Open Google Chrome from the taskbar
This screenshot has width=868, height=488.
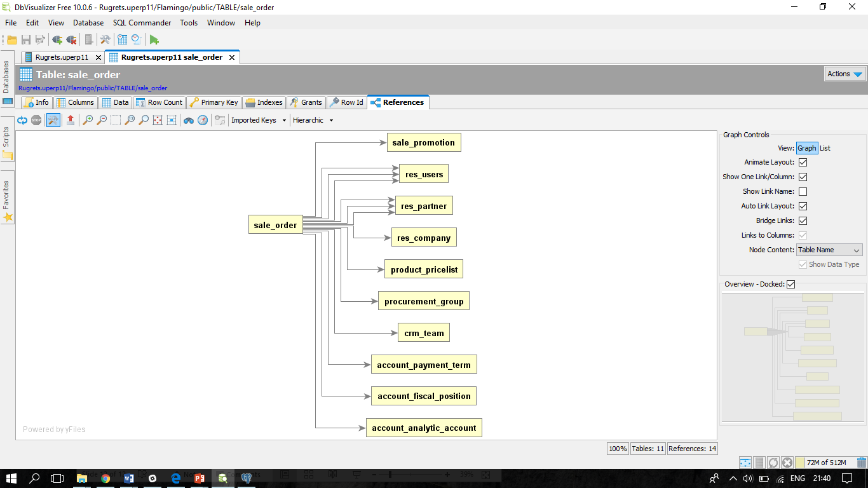pyautogui.click(x=105, y=478)
